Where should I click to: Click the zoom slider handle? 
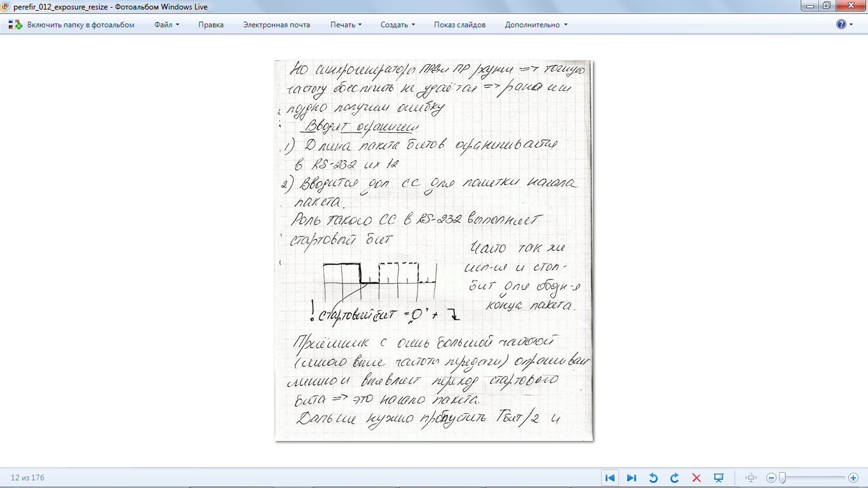(x=782, y=478)
